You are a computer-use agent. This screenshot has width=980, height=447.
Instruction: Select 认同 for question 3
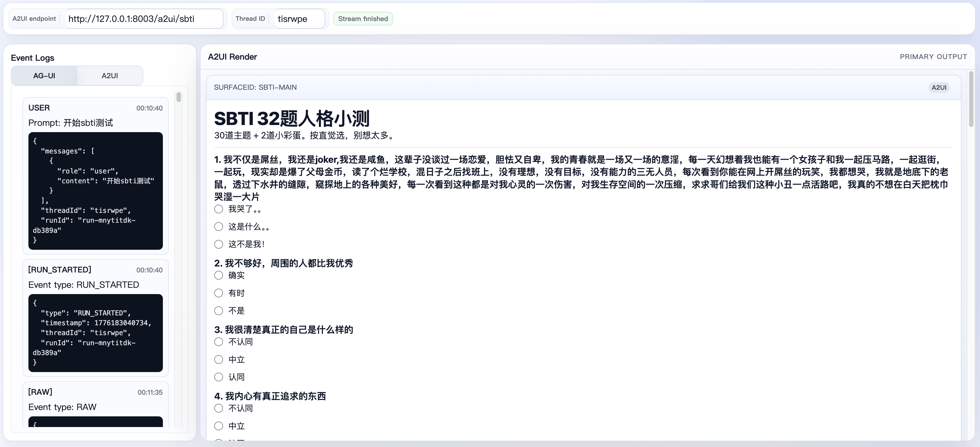[218, 377]
